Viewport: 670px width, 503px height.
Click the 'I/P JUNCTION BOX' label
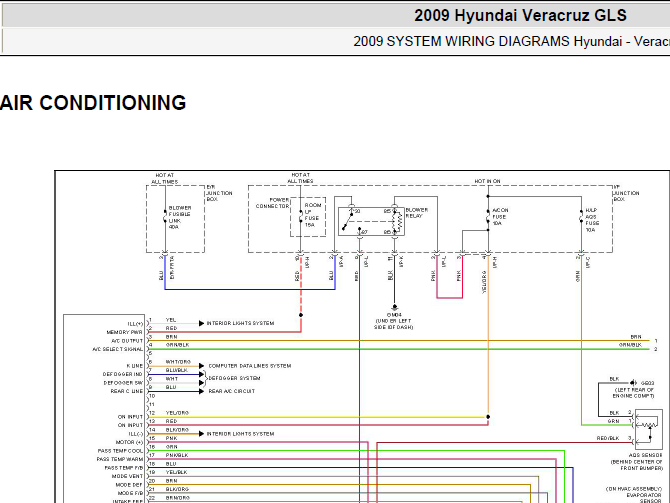(x=626, y=193)
